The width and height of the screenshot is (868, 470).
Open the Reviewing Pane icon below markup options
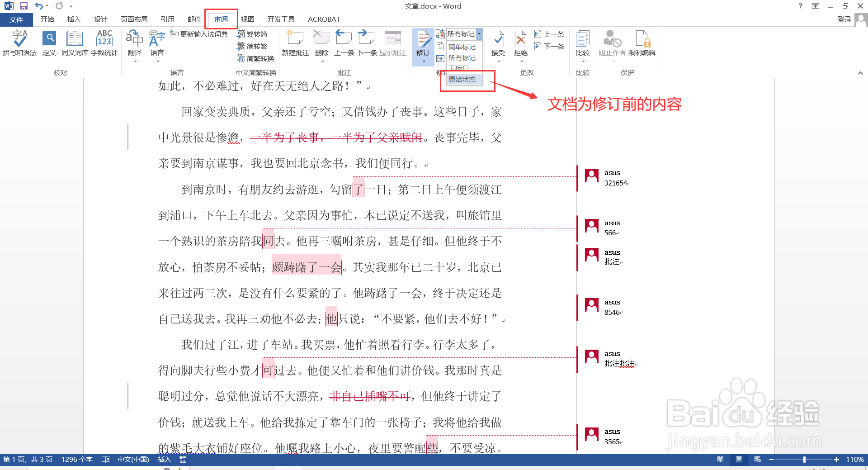click(440, 58)
